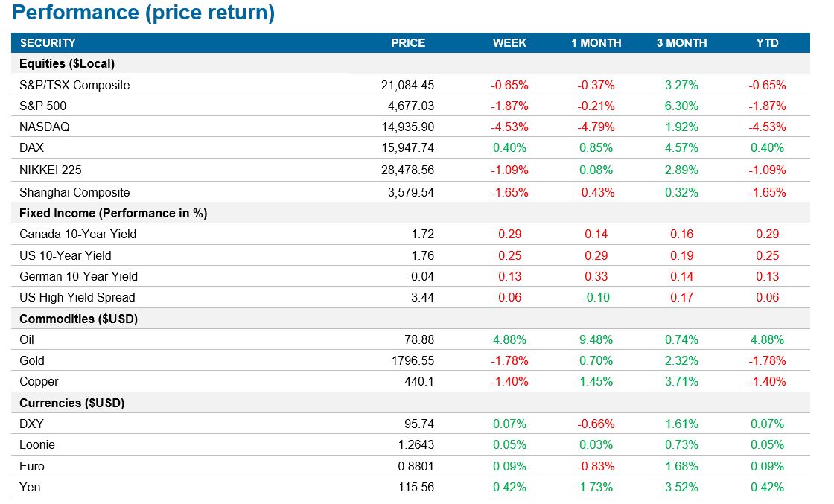Screen dimensions: 834x504
Task: Select the DAX 3 month return 4.57%
Action: [682, 147]
